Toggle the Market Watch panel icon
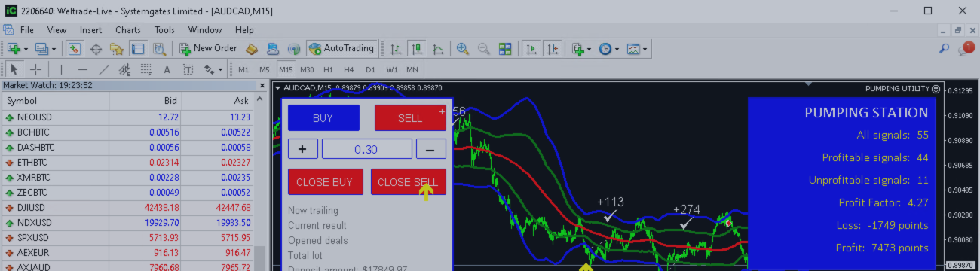 [x=75, y=48]
